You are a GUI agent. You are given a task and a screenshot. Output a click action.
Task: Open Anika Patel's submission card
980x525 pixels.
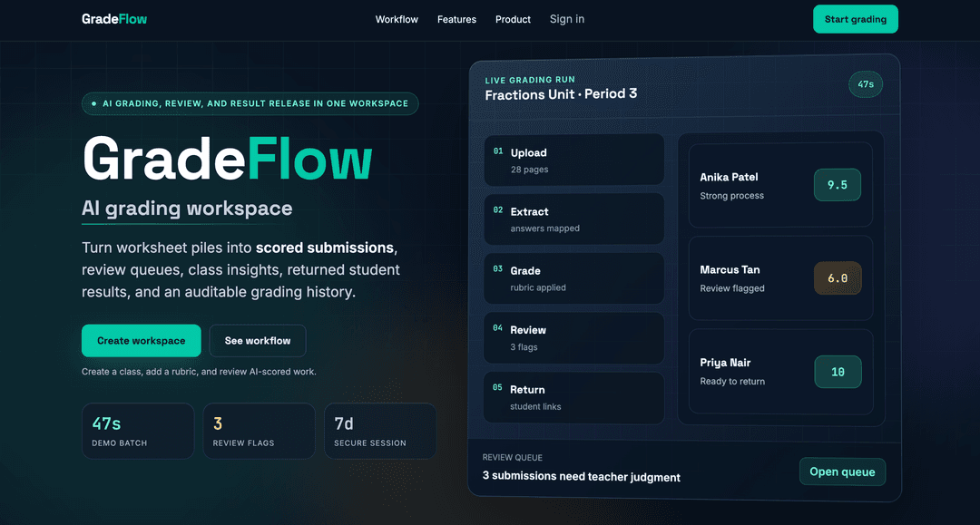(780, 185)
